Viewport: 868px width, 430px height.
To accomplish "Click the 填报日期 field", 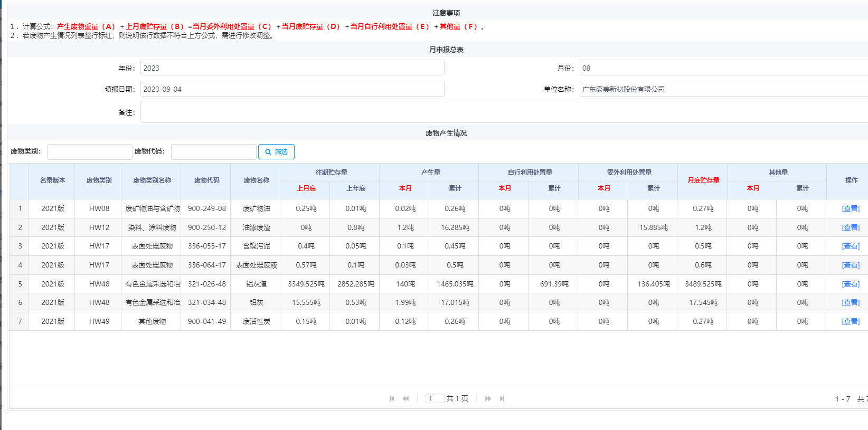I will coord(292,89).
